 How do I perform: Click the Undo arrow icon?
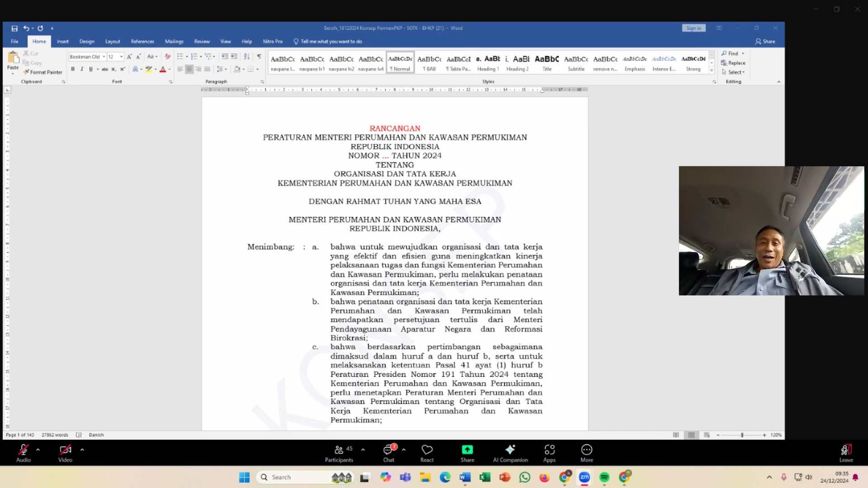[26, 28]
